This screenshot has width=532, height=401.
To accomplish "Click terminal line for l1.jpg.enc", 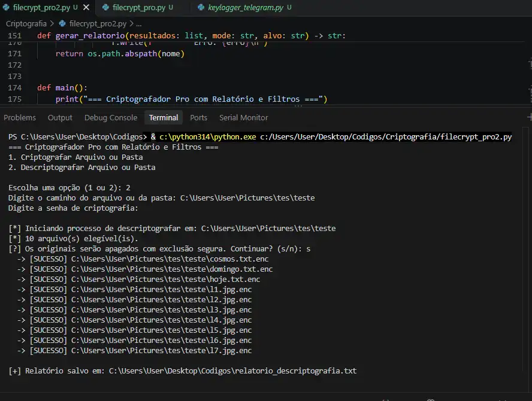I will pos(134,290).
